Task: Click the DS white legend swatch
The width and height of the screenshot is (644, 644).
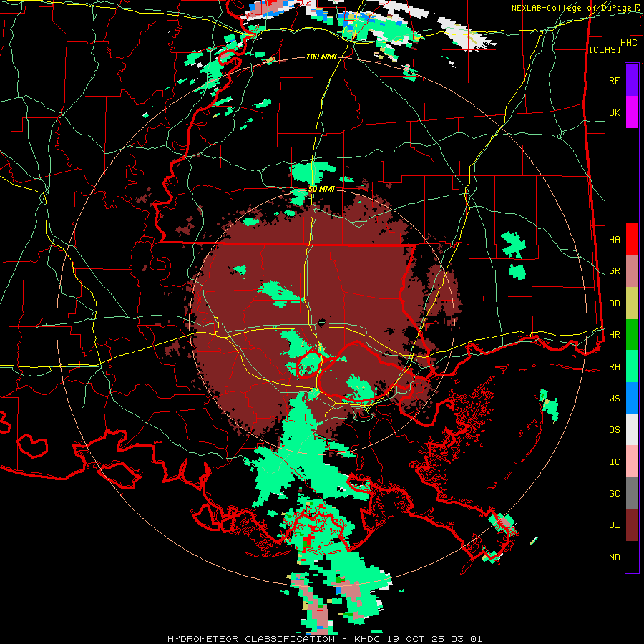Action: tap(632, 429)
